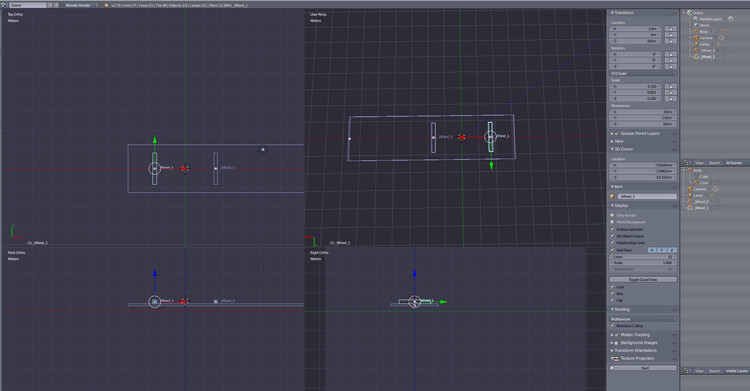750x391 pixels.
Task: Lock the Rotation Z value
Action: tap(671, 67)
